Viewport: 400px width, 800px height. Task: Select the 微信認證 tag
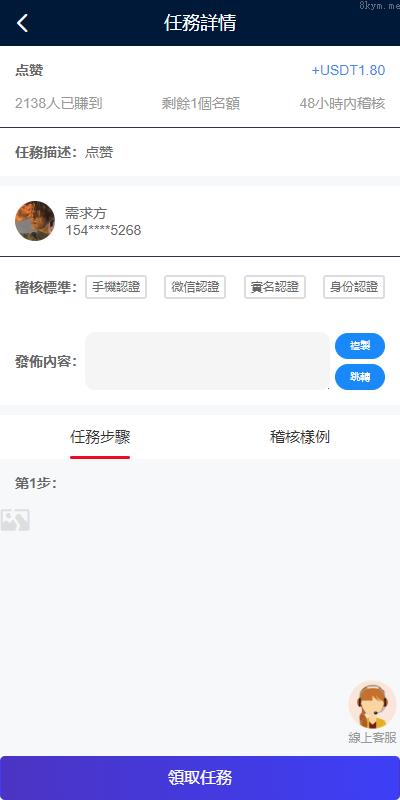pyautogui.click(x=195, y=287)
